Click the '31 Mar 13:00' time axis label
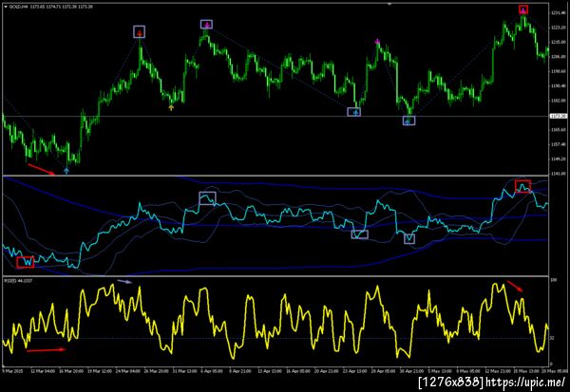 point(184,371)
